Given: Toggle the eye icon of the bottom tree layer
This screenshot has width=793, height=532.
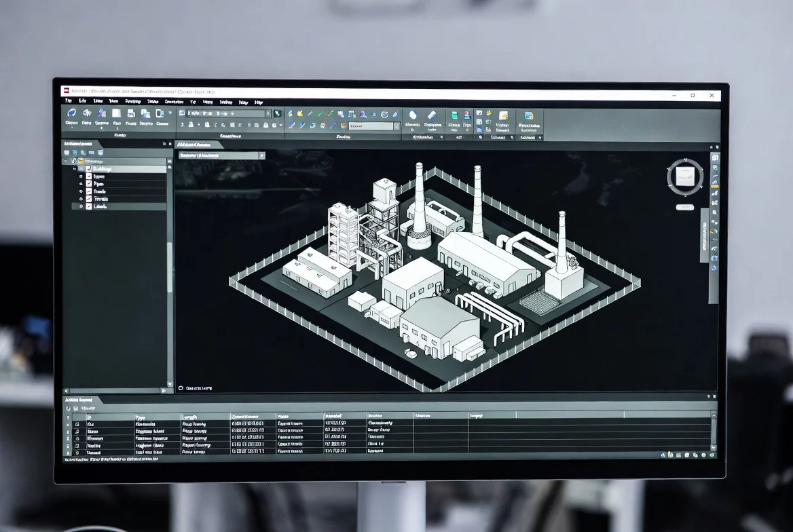Looking at the screenshot, I should (x=81, y=206).
